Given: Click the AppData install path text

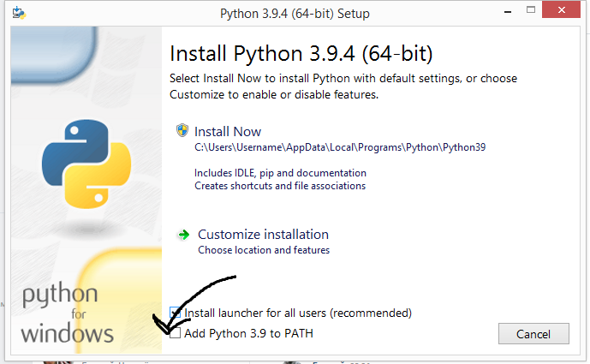Looking at the screenshot, I should 340,147.
